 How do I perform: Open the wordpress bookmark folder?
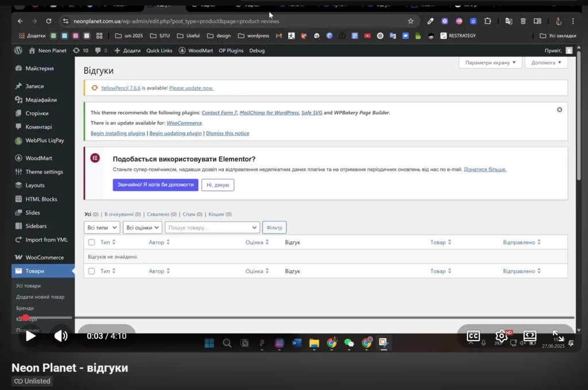[x=254, y=36]
